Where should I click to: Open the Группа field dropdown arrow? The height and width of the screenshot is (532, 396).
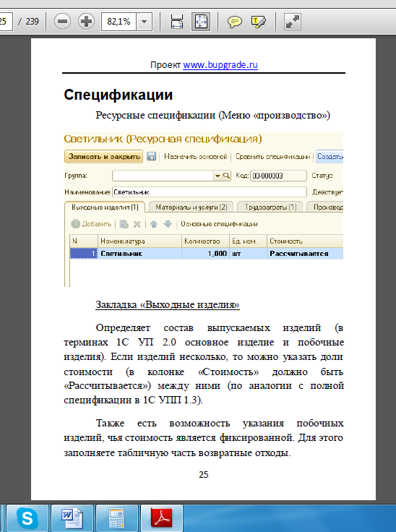(x=218, y=176)
